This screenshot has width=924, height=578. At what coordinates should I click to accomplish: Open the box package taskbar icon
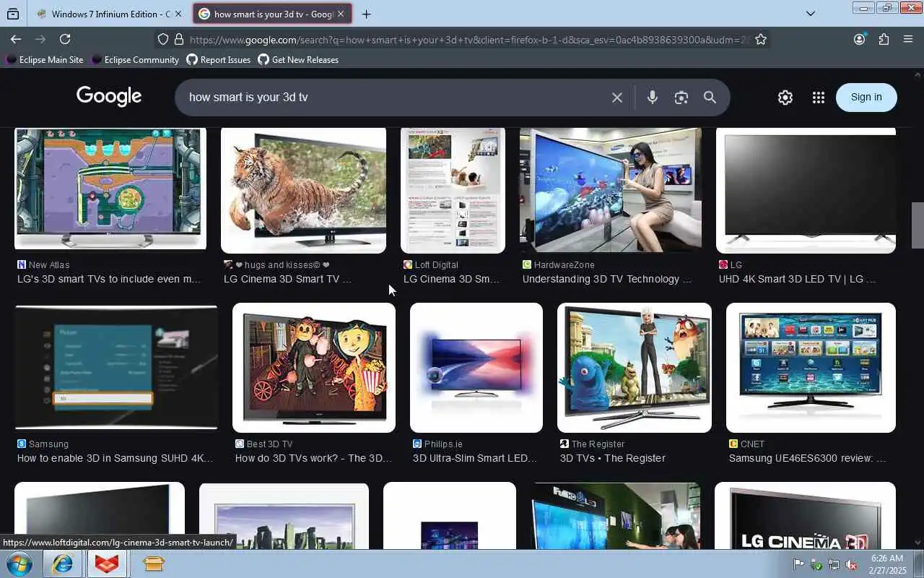pos(153,564)
